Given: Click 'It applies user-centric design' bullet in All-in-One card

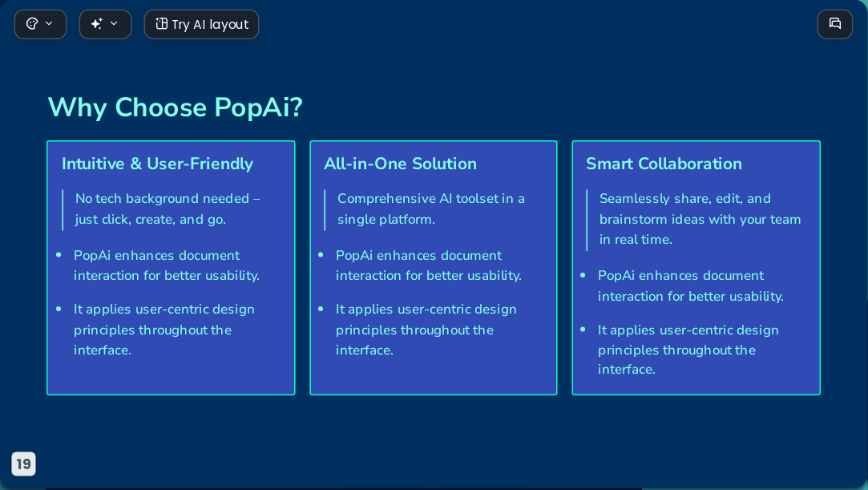Looking at the screenshot, I should [426, 330].
